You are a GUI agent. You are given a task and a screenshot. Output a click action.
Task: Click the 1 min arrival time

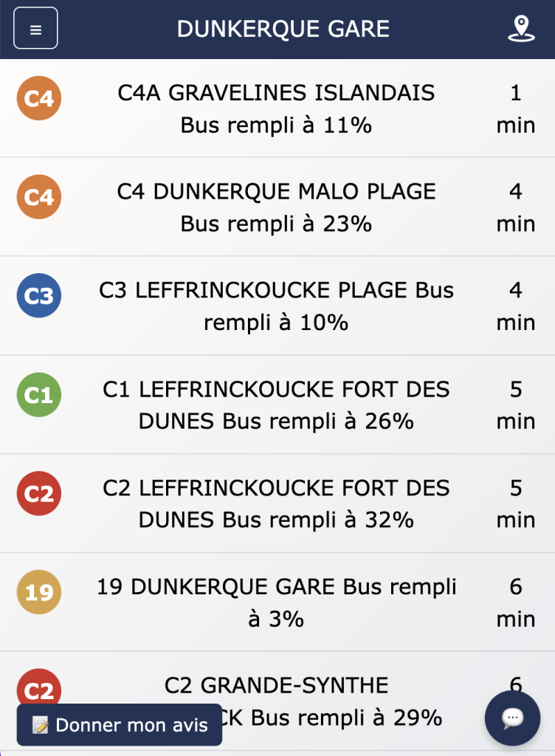[x=516, y=109]
